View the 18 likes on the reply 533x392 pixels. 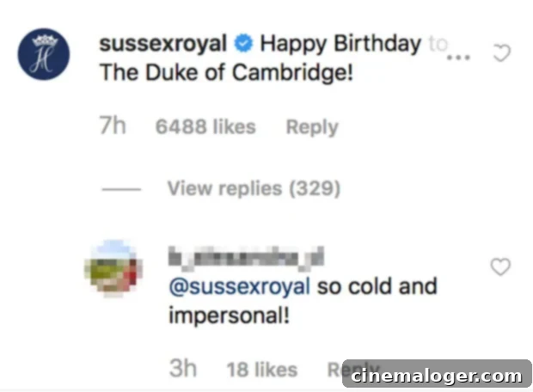(x=262, y=370)
